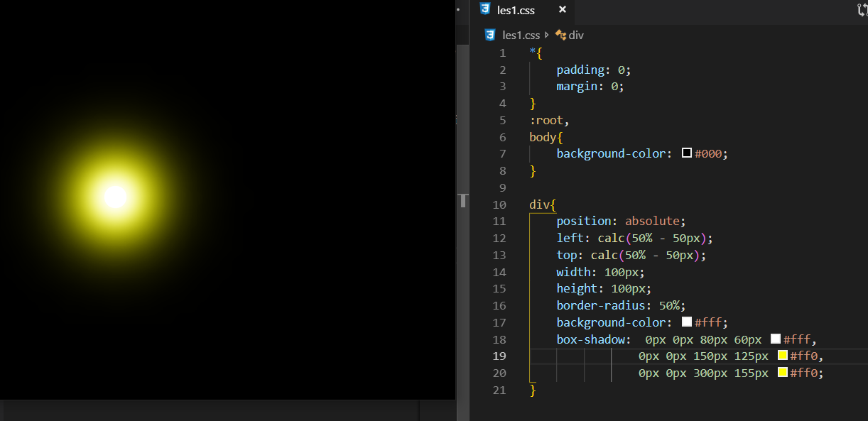The width and height of the screenshot is (868, 421).
Task: Open the white box-shadow swatch on line 18
Action: [x=776, y=339]
